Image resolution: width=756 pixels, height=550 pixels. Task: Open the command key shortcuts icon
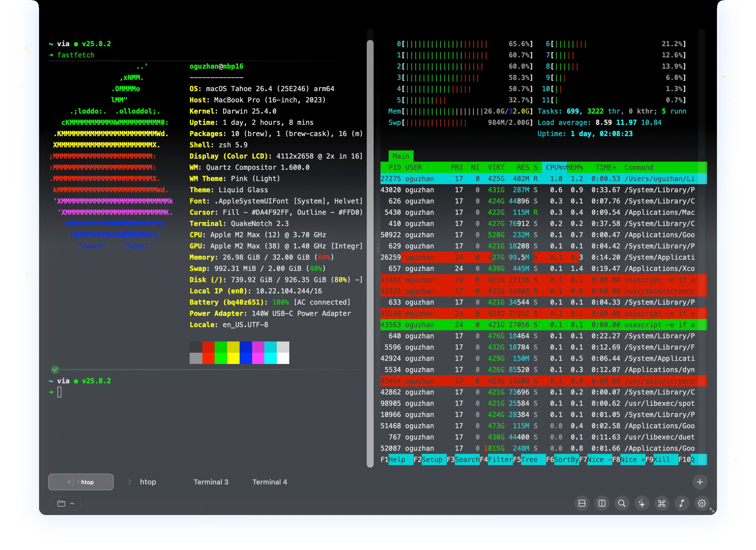click(662, 503)
